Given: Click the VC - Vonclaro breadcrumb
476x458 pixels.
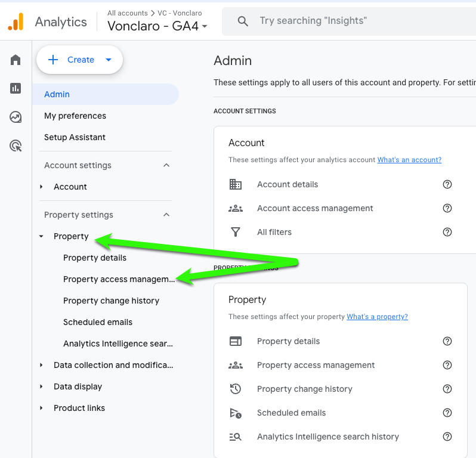Looking at the screenshot, I should point(180,13).
